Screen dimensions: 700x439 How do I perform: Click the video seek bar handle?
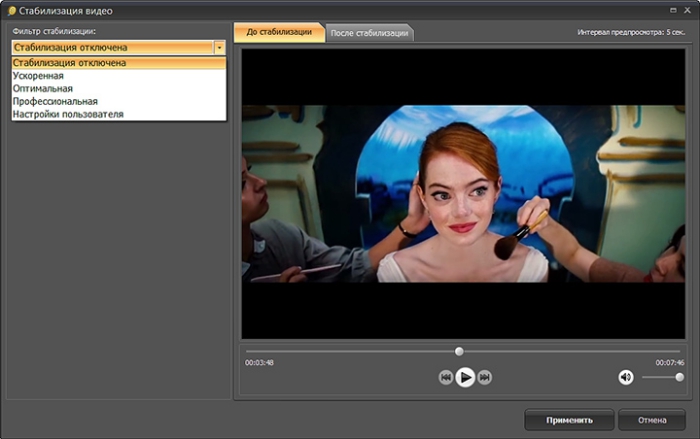tap(459, 351)
